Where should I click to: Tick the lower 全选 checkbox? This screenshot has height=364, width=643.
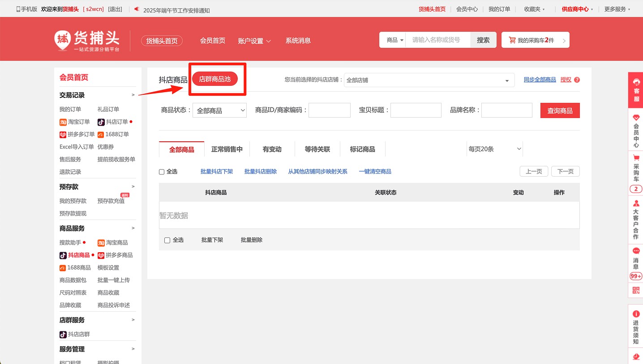tap(167, 241)
